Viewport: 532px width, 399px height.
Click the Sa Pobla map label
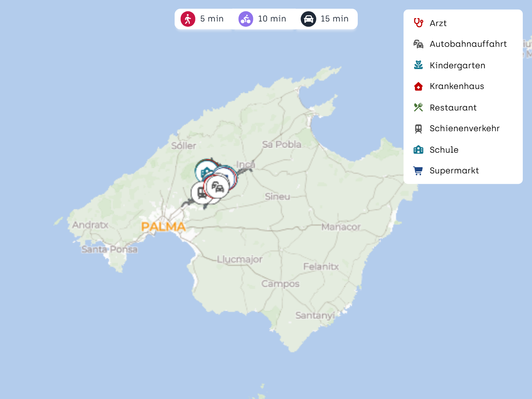[282, 145]
